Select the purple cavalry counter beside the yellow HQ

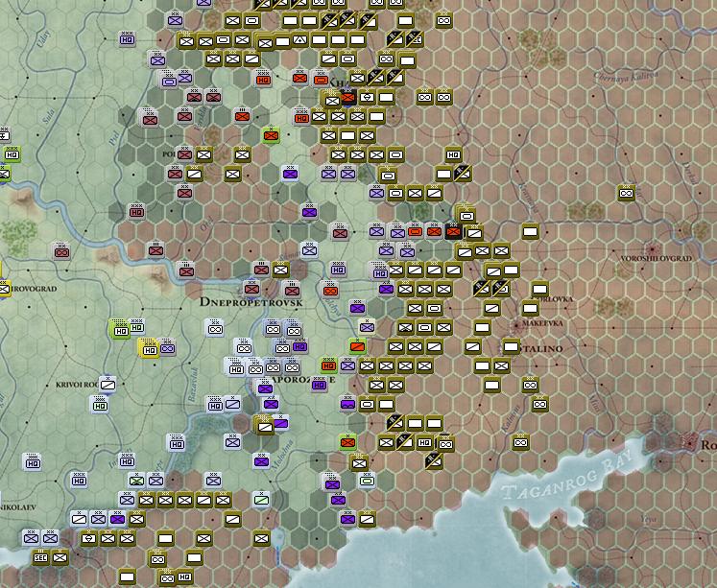point(167,348)
